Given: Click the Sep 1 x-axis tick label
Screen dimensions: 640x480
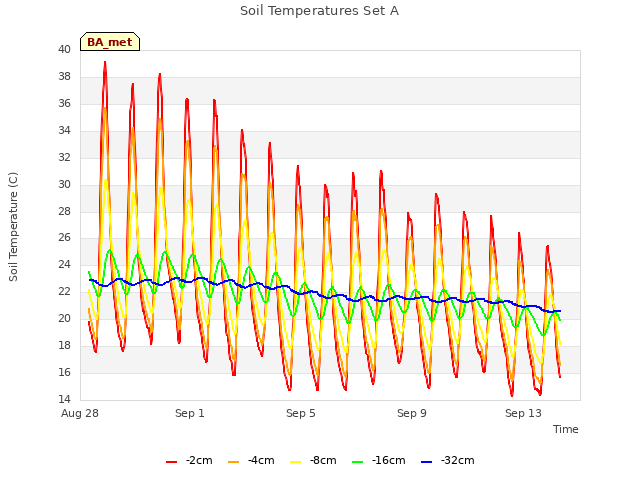Looking at the screenshot, I should click(x=190, y=413).
